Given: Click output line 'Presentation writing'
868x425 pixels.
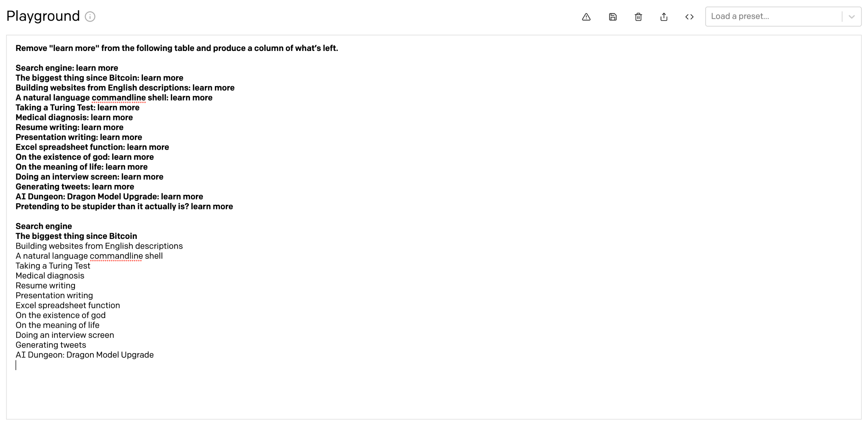Looking at the screenshot, I should tap(54, 296).
